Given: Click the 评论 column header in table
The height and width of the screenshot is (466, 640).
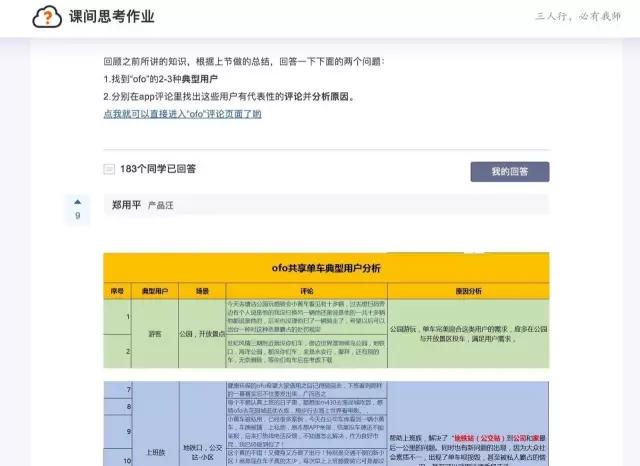Looking at the screenshot, I should coord(307,291).
